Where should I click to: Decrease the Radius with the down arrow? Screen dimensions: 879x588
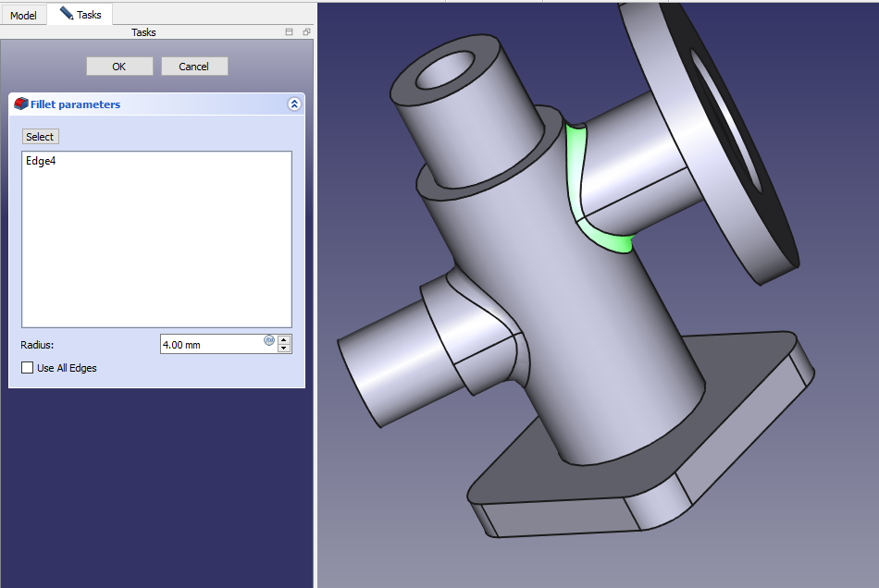pyautogui.click(x=284, y=349)
